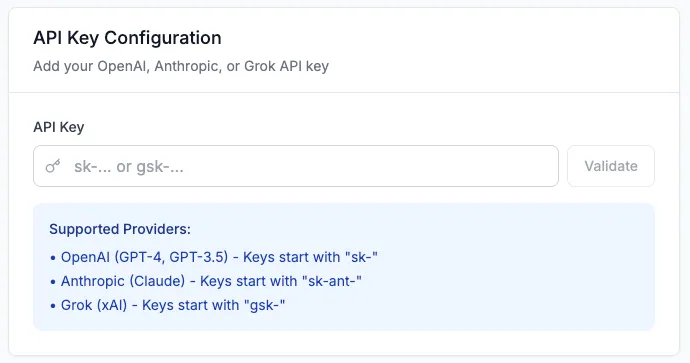Select the API Key Configuration heading

(127, 38)
